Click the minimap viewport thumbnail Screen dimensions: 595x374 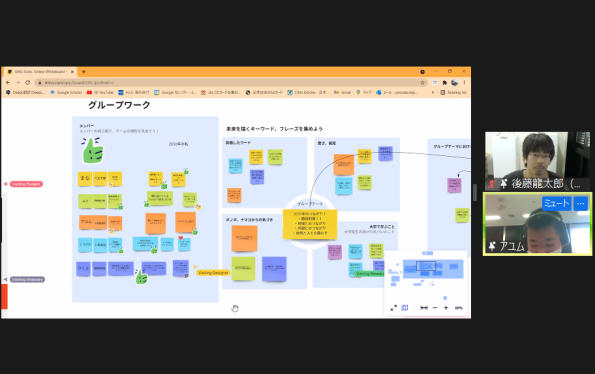tap(426, 266)
